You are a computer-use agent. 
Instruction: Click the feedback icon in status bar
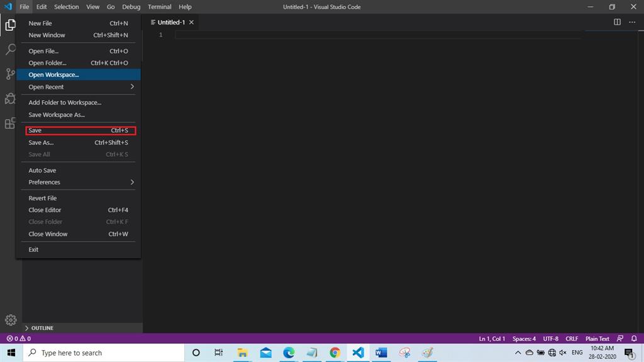(619, 339)
